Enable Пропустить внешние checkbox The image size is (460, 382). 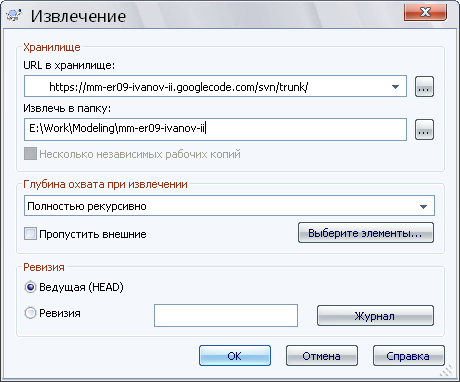(x=30, y=234)
